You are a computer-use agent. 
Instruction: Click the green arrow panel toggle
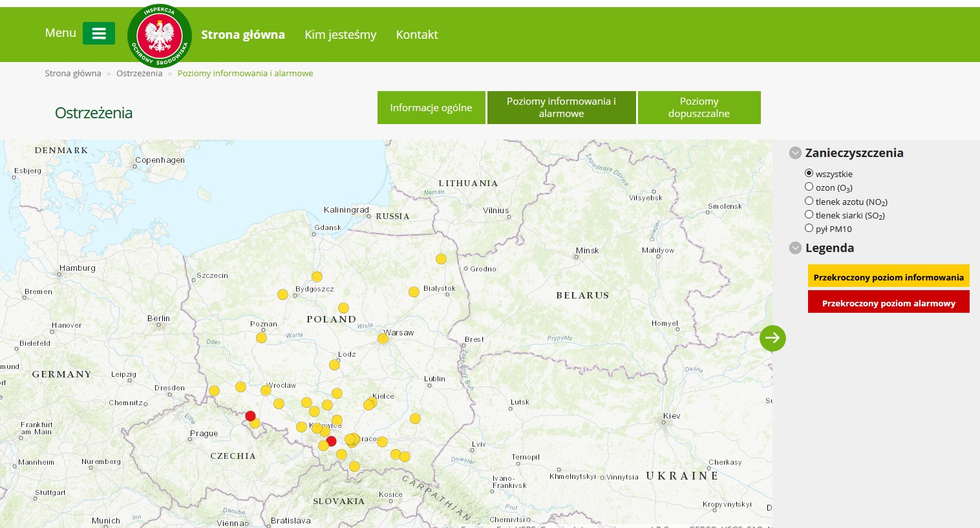772,338
